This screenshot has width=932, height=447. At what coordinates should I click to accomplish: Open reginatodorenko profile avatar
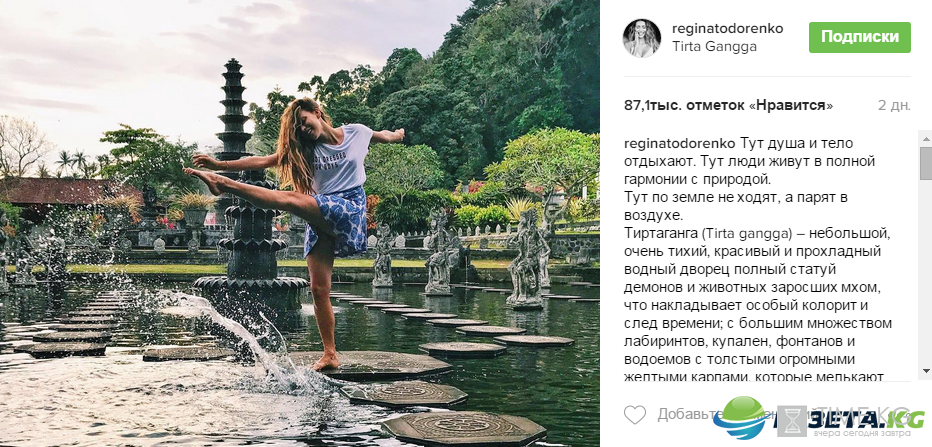[641, 38]
